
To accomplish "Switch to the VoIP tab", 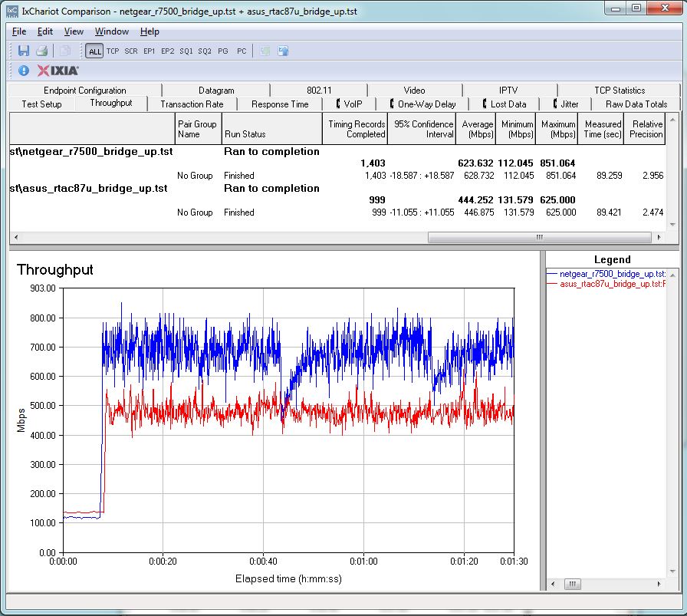I will point(349,104).
